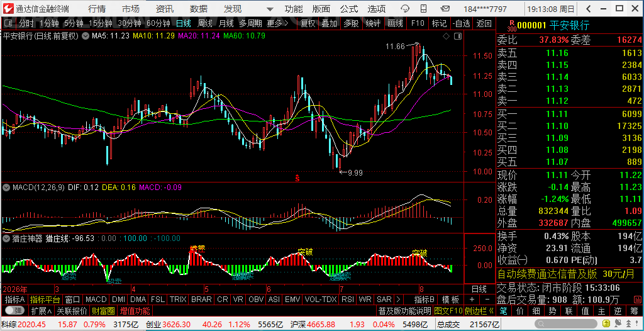Image resolution: width=644 pixels, height=331 pixels.
Task: Open the 模板 template button
Action: pyautogui.click(x=450, y=300)
